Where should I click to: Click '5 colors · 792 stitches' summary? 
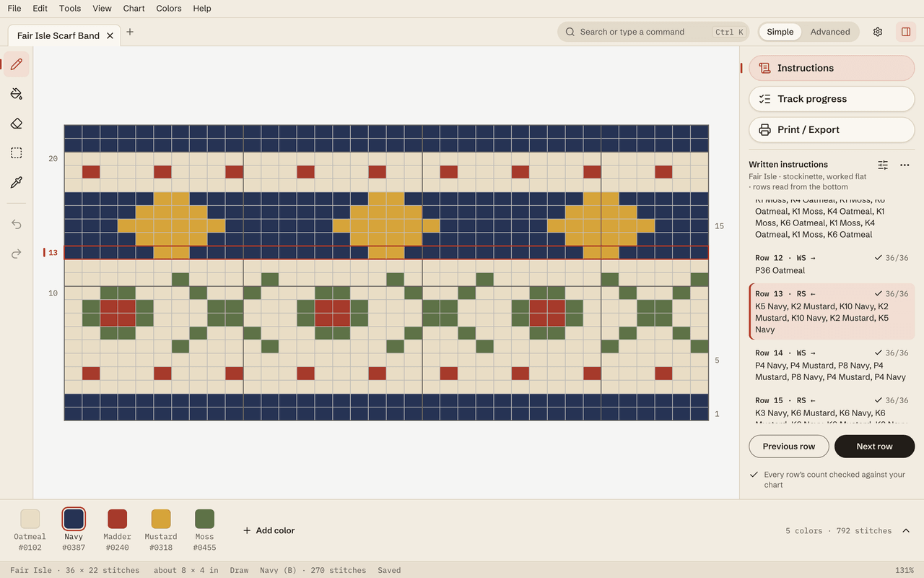838,531
